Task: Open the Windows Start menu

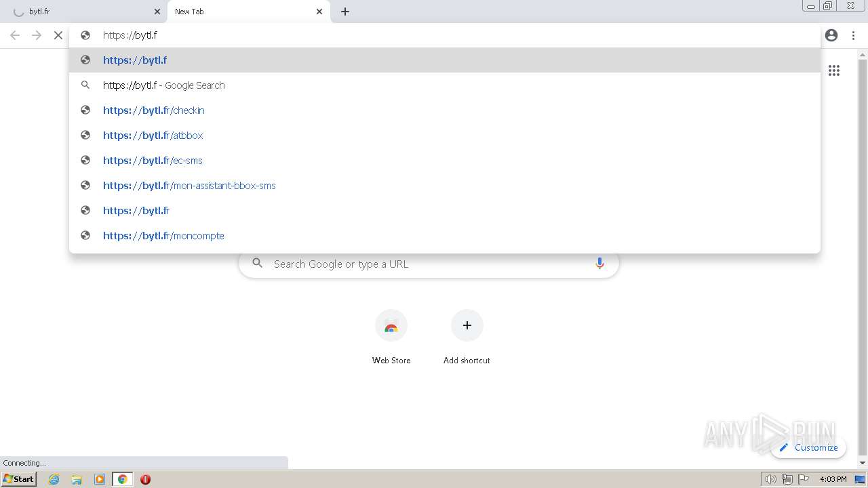Action: [19, 479]
